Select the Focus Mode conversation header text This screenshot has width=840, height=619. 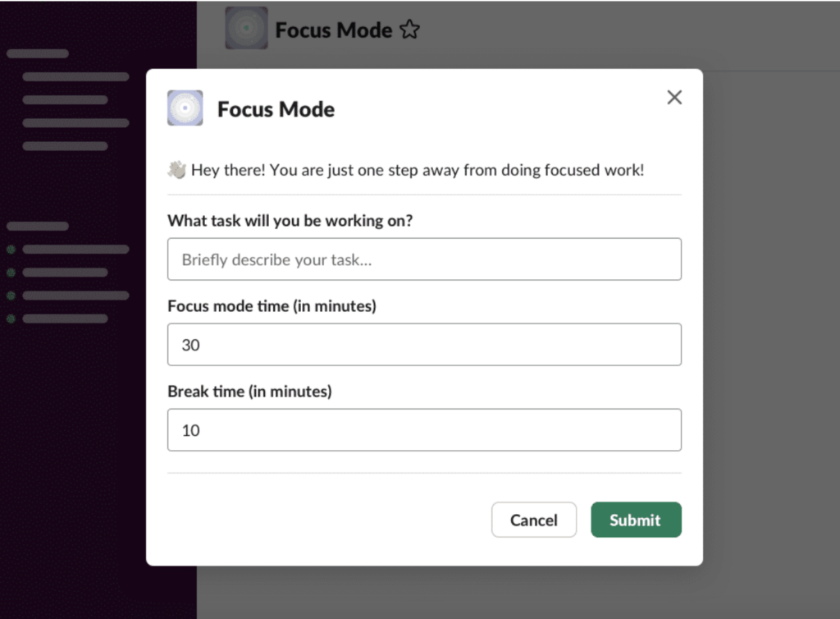tap(334, 29)
